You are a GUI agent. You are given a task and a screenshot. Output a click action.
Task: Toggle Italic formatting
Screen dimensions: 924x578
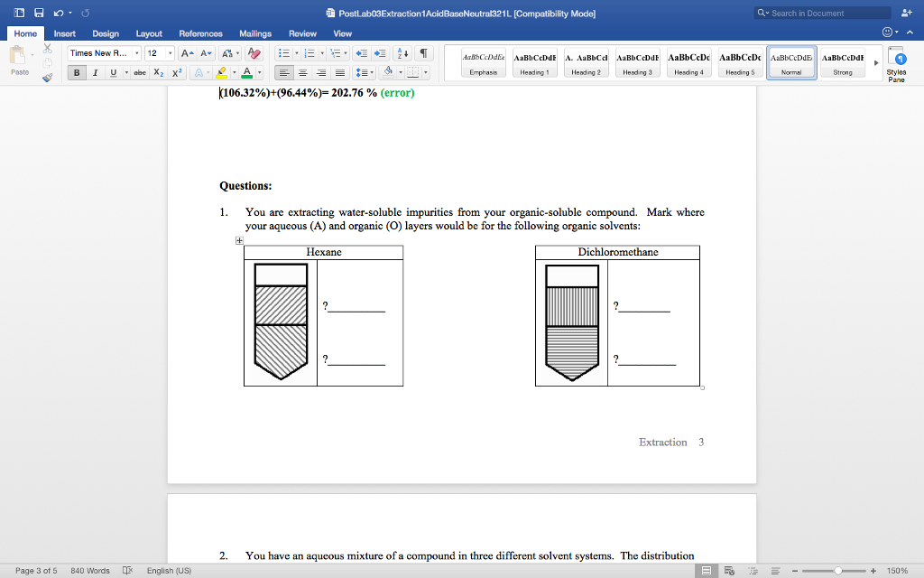point(95,73)
